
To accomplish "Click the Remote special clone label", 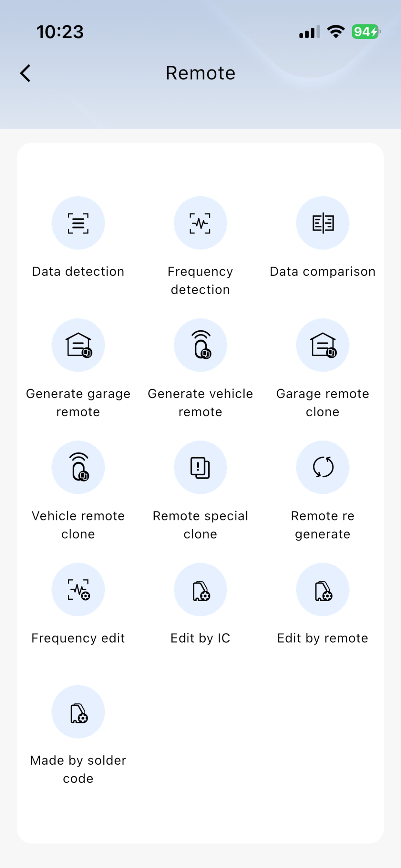I will 200,525.
